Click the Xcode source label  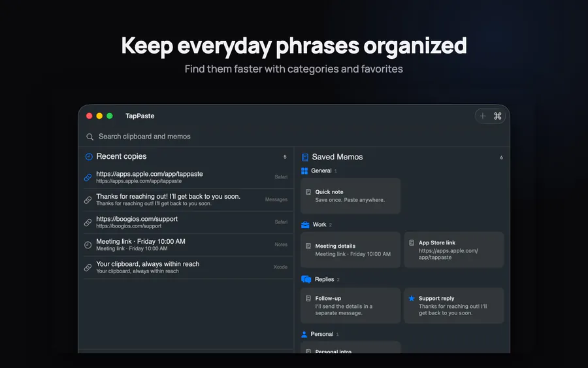pos(280,267)
